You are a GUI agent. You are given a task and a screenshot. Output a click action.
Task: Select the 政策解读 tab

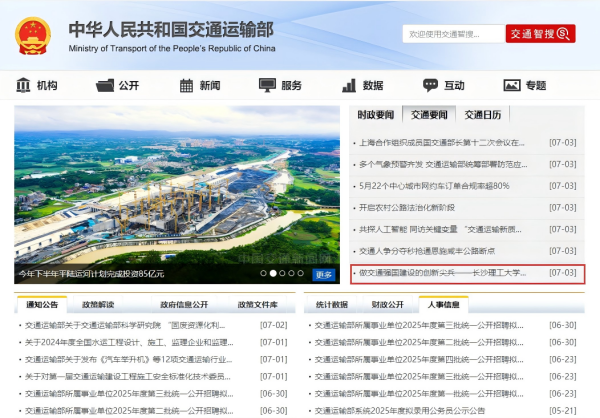pyautogui.click(x=98, y=304)
